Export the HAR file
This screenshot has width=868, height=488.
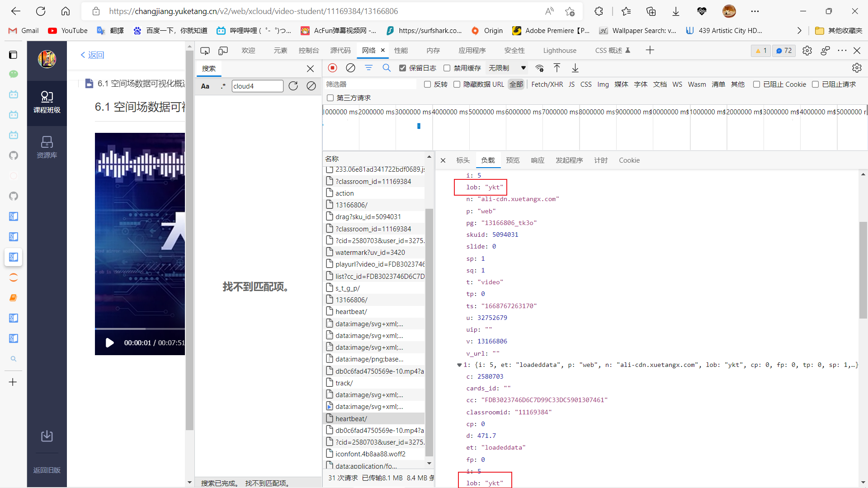[575, 68]
